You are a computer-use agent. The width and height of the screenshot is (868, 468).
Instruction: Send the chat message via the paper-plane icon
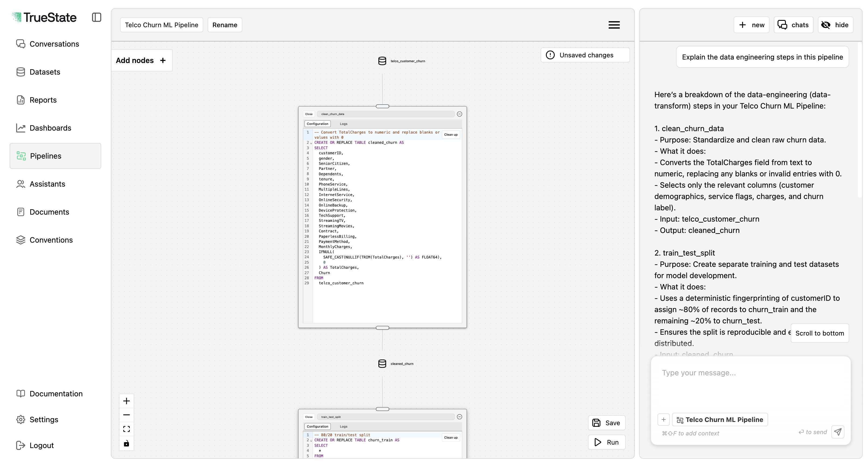pos(838,432)
